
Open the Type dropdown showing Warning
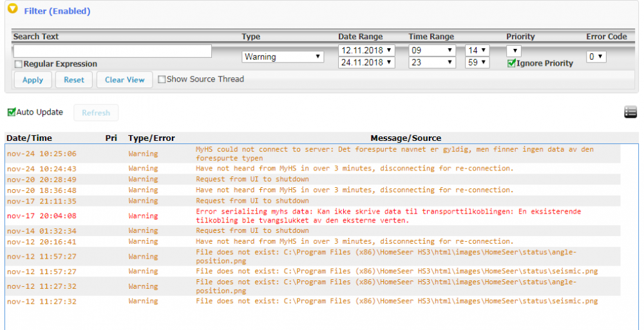pos(283,57)
